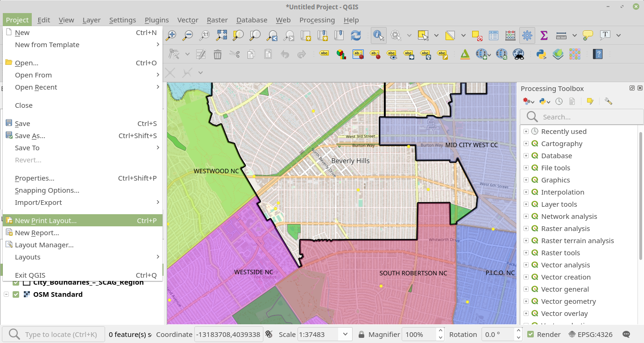
Task: Open the Field Calculator abacus icon
Action: (x=510, y=35)
